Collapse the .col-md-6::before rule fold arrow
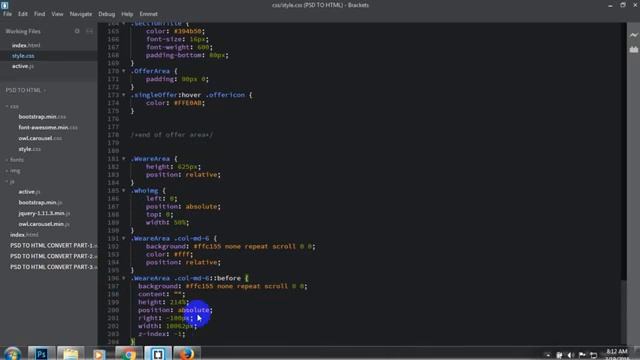 pos(124,278)
